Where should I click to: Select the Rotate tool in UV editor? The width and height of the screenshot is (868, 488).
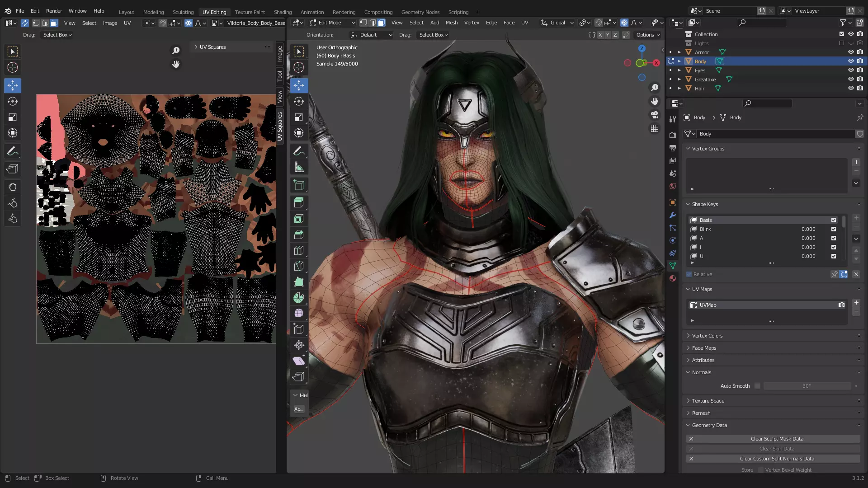click(x=13, y=102)
